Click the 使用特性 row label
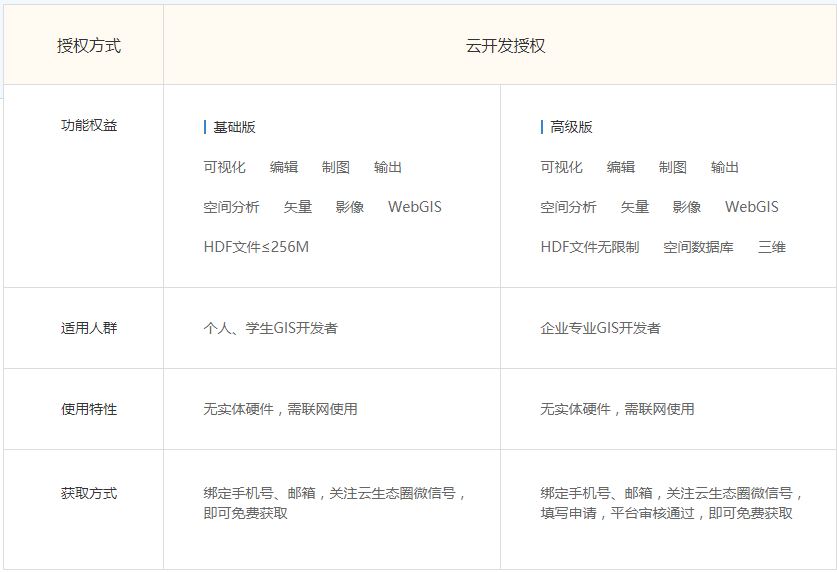This screenshot has height=572, width=837. coord(89,409)
